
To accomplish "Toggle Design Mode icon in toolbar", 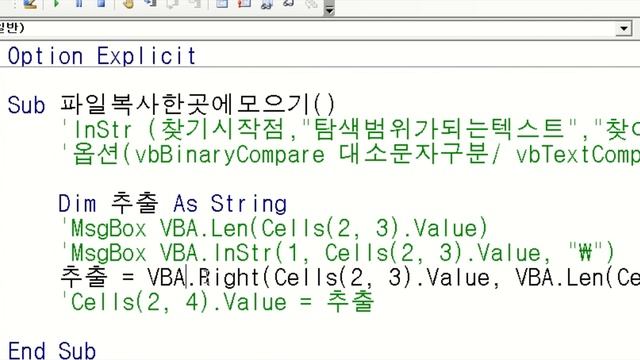I will pyautogui.click(x=30, y=3).
